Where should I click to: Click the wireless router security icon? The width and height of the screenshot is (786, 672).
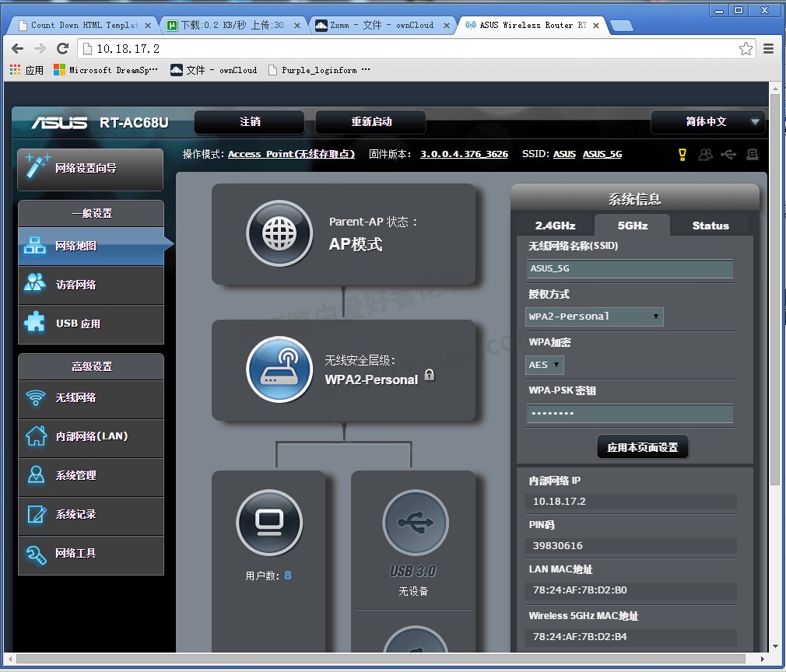[279, 369]
